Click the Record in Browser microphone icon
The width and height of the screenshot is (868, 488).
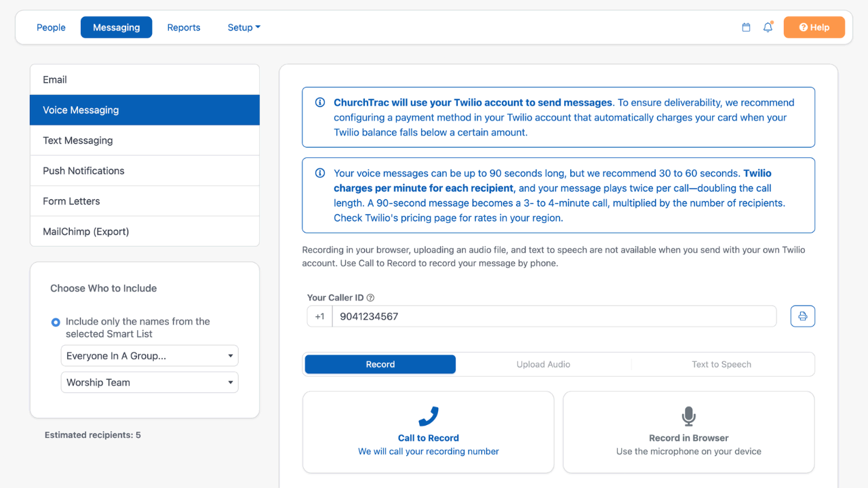tap(689, 416)
